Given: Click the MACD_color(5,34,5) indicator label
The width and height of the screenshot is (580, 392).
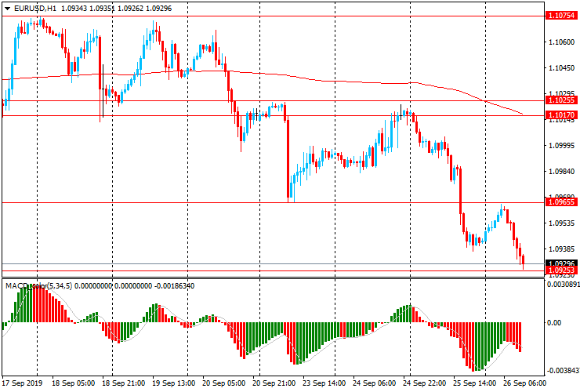Looking at the screenshot, I should coord(39,285).
